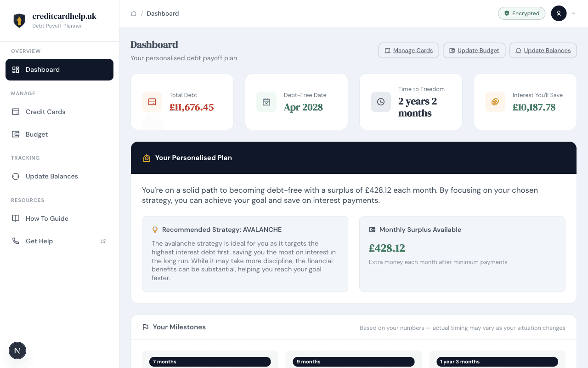Image resolution: width=588 pixels, height=368 pixels.
Task: Click the megaphone icon in Your Personalised Plan header
Action: coord(147,157)
